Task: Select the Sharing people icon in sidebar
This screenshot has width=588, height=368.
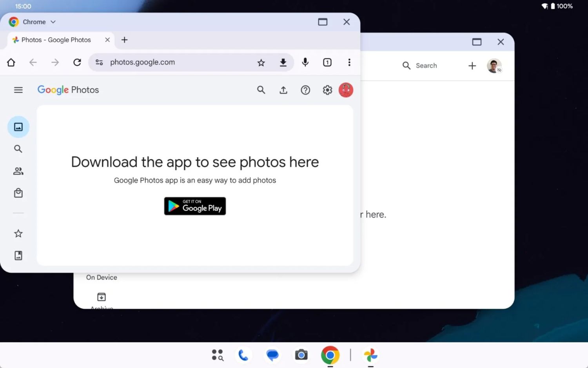Action: coord(18,171)
